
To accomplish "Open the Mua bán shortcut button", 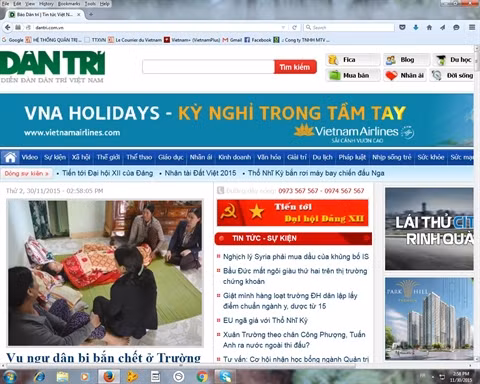I will tap(353, 75).
